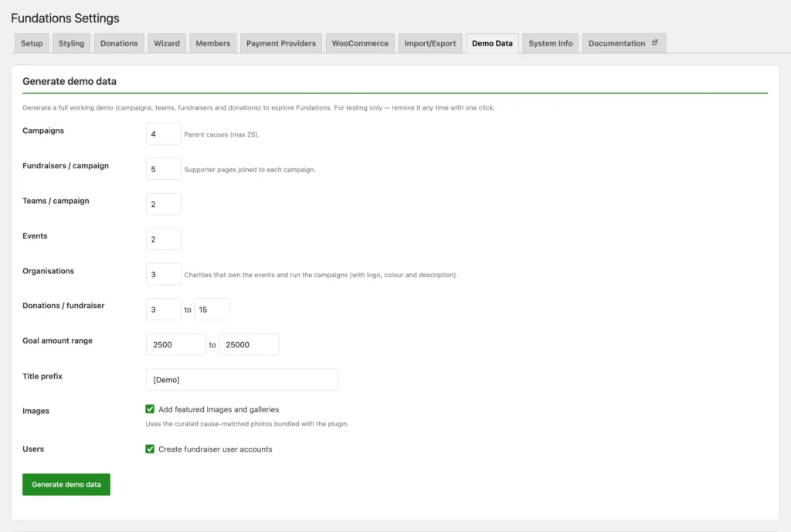The width and height of the screenshot is (791, 532).
Task: Focus the Campaigns number field
Action: pos(164,134)
